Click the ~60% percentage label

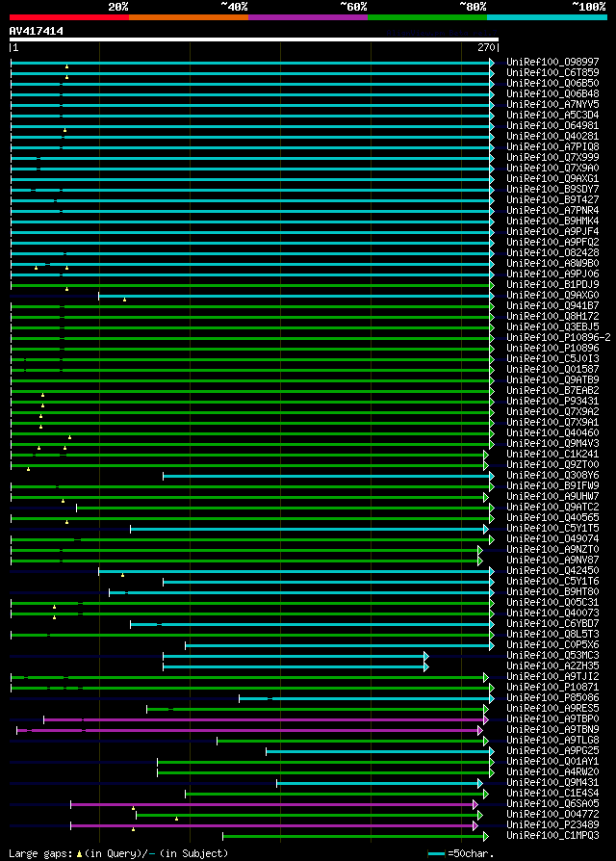point(354,7)
